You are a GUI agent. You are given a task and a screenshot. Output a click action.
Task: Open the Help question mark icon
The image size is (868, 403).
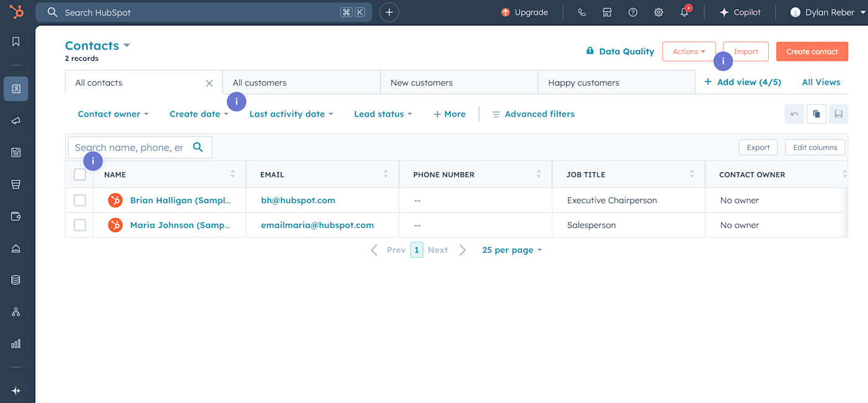pyautogui.click(x=633, y=12)
